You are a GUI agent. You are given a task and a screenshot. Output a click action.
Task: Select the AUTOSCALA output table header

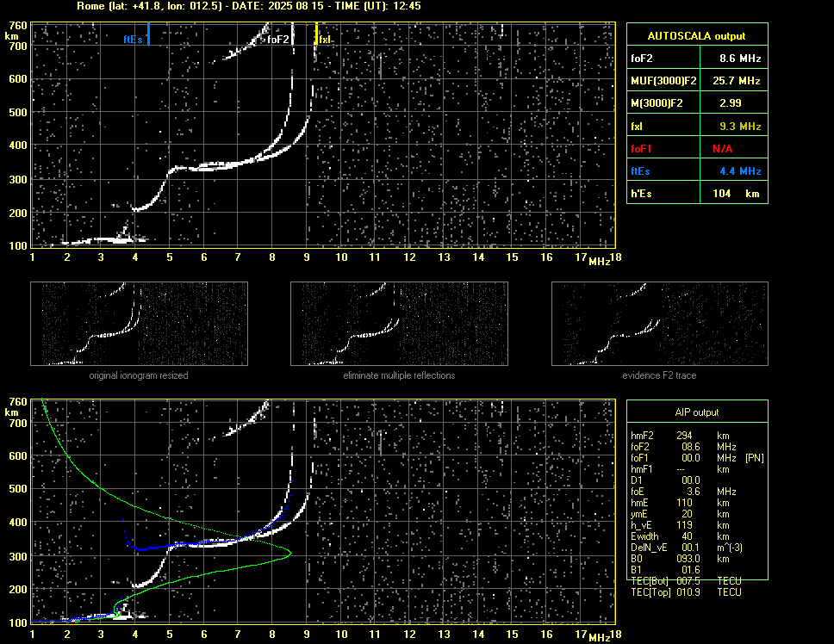coord(697,35)
